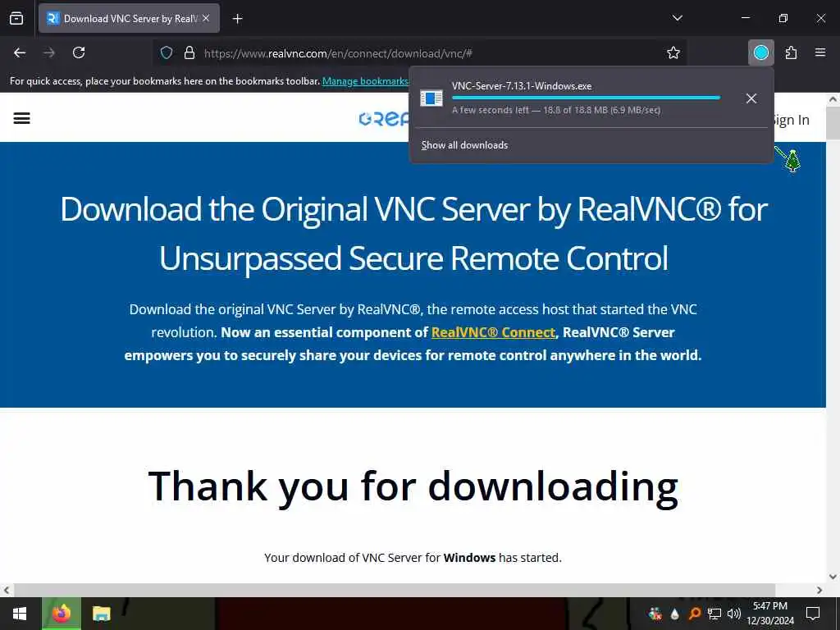
Task: Open File Explorer from taskbar
Action: click(101, 614)
